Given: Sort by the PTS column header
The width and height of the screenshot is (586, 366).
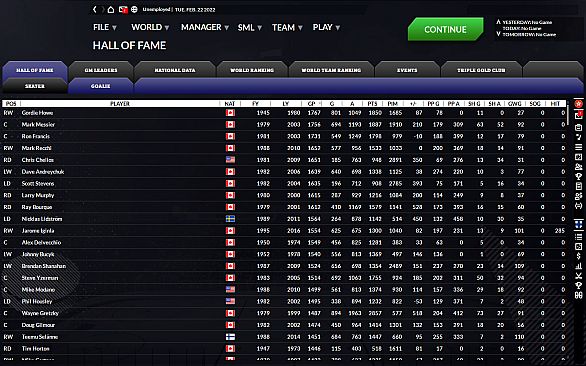Looking at the screenshot, I should pos(372,104).
